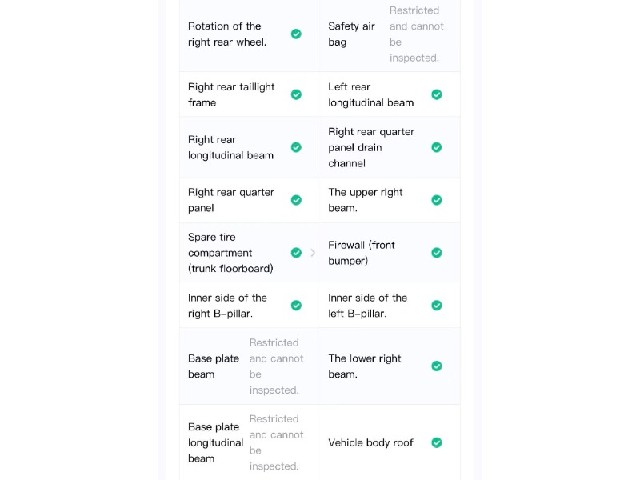Expand the Spare tire compartment chevron arrow
Image resolution: width=640 pixels, height=480 pixels.
(313, 253)
